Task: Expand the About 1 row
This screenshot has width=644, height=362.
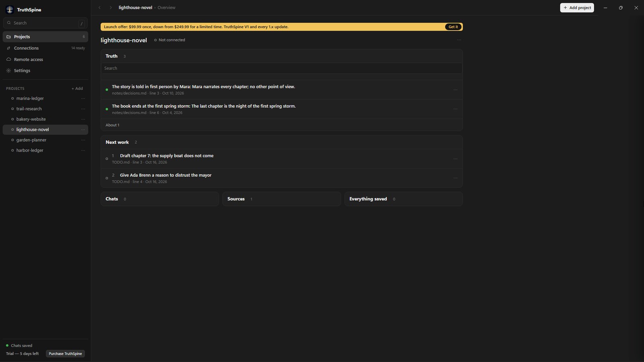Action: 281,125
